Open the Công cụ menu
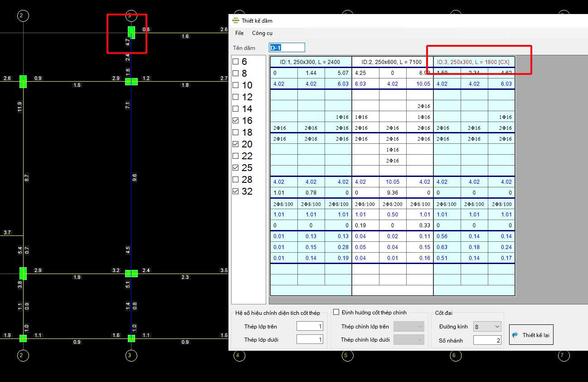The width and height of the screenshot is (588, 382). point(262,33)
